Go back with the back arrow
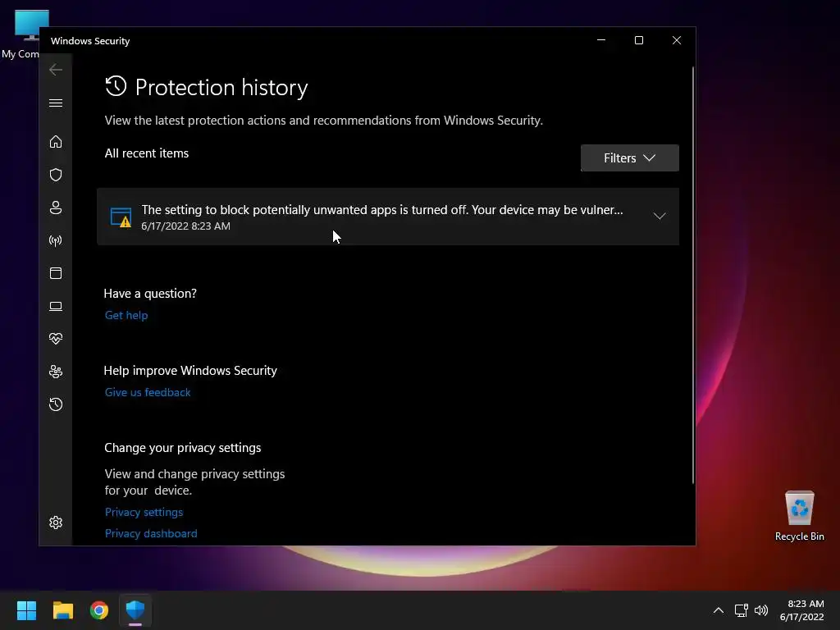Image resolution: width=840 pixels, height=630 pixels. tap(56, 70)
